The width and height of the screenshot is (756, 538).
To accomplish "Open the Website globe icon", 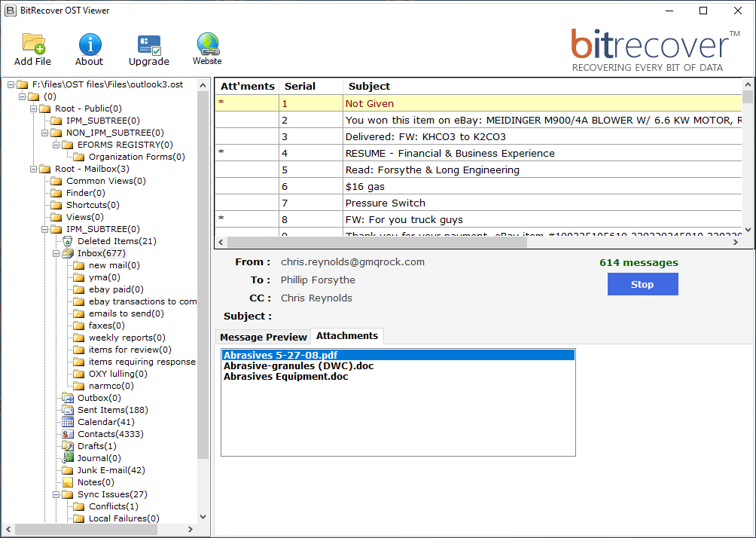I will 207,44.
